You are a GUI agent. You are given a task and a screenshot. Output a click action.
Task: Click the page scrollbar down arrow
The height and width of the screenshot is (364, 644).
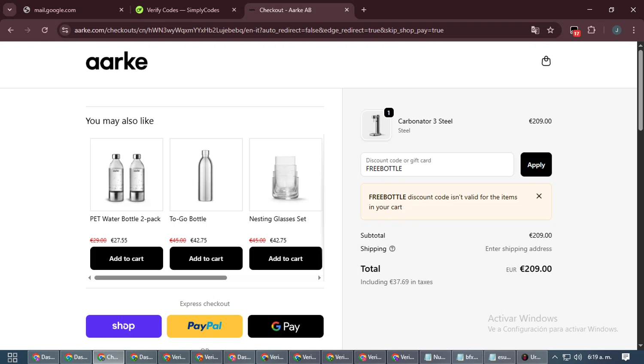coord(641,346)
